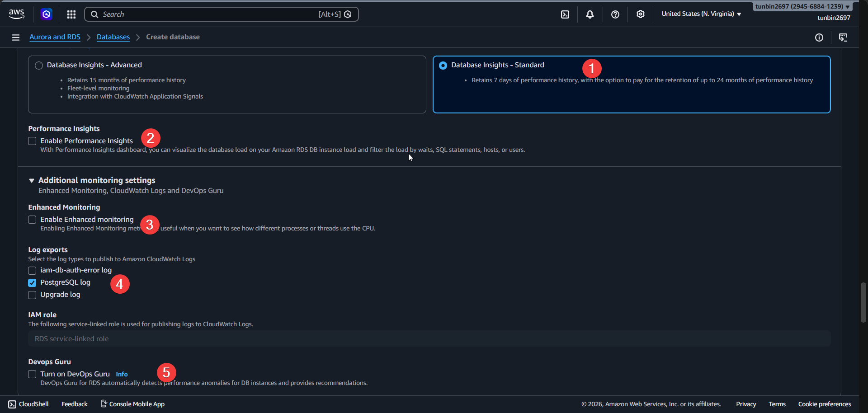Open the RDS service shortcut icon
Screen dimensions: 868x413
click(47, 14)
